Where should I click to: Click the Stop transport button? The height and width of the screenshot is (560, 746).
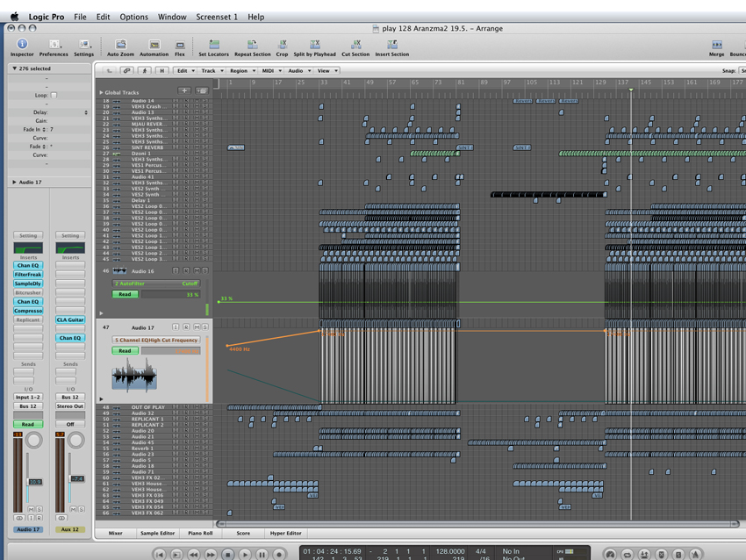coord(228,554)
